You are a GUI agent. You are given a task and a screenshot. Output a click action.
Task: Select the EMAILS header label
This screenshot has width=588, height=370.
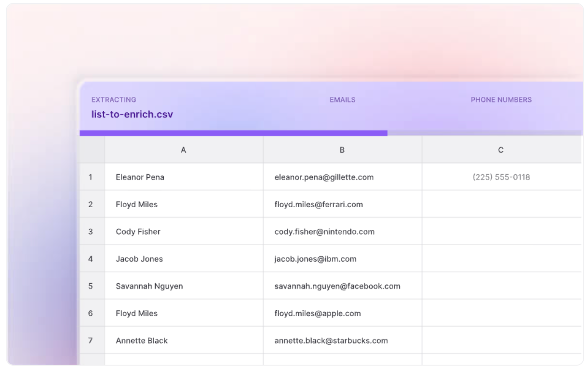point(342,100)
